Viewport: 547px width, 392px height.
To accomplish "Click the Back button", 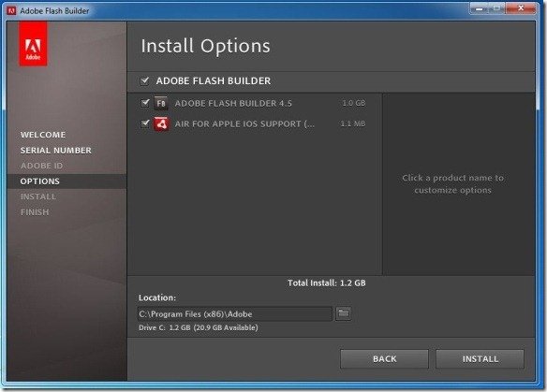I will (384, 359).
